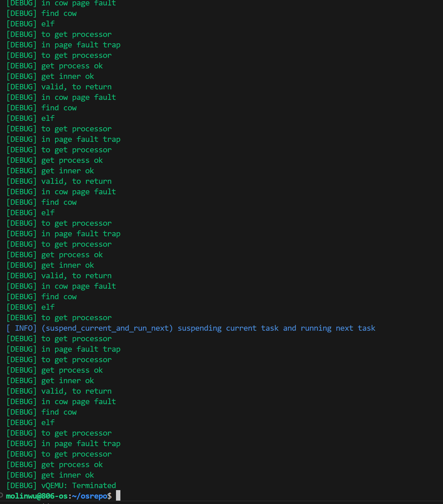Click the [DEBUG] tag on the Terminated line

[x=21, y=485]
